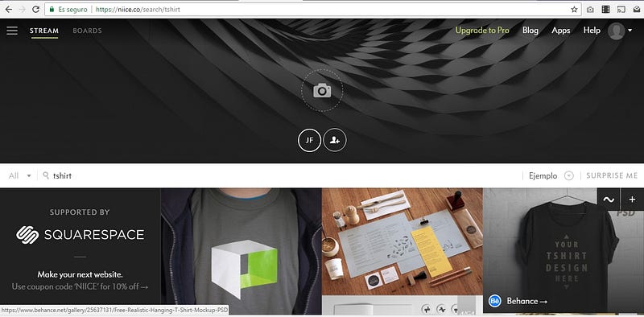Click the camera upload cover icon
This screenshot has height=317, width=644.
(322, 90)
